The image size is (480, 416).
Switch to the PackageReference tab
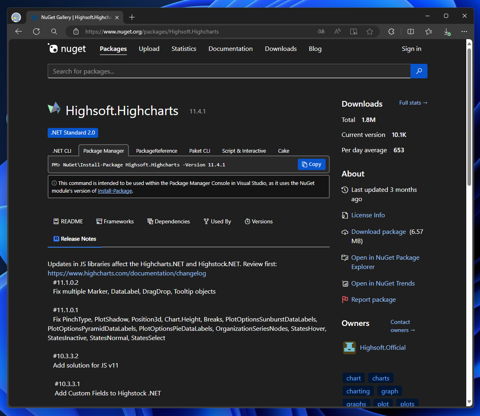(x=156, y=151)
